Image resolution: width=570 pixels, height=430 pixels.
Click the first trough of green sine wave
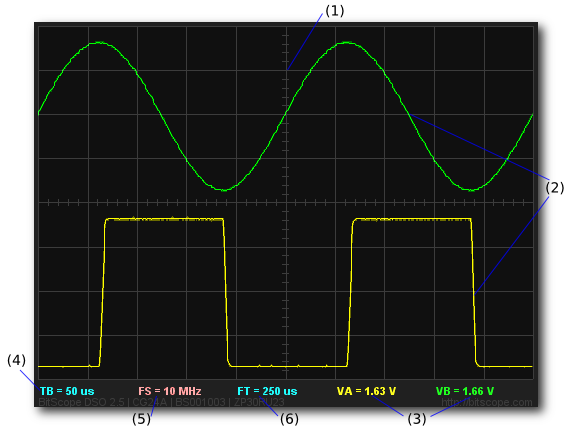(x=224, y=190)
